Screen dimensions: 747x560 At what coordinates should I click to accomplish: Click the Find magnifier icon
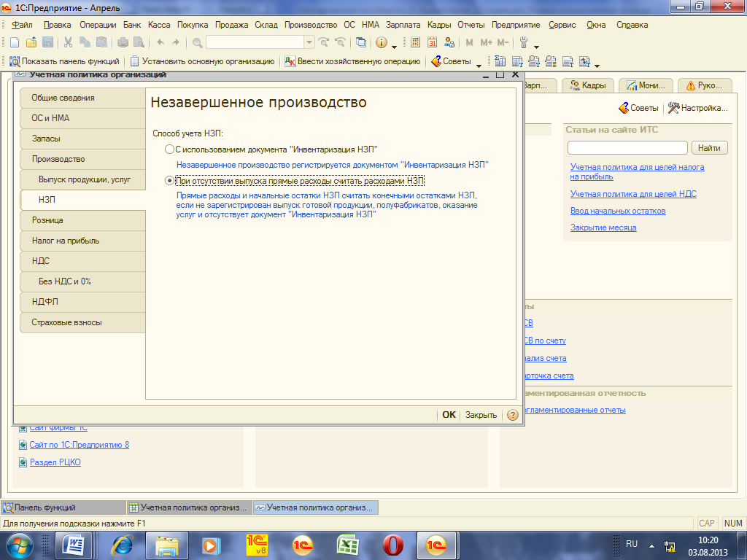click(x=197, y=42)
